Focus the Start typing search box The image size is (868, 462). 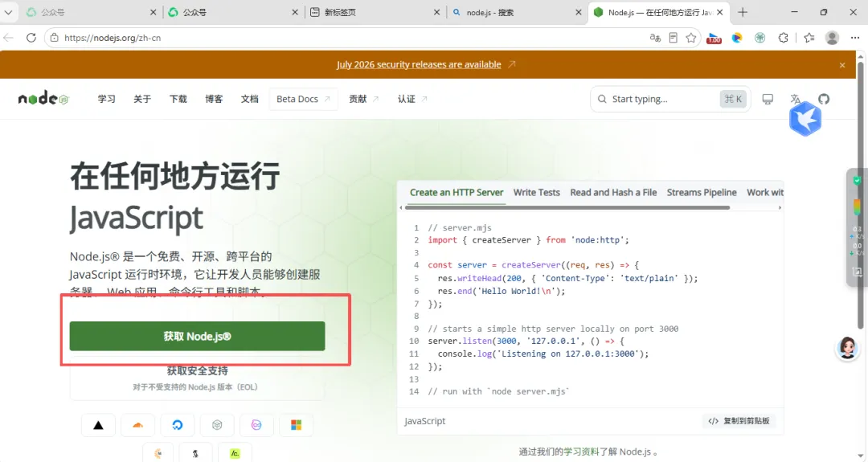pos(669,99)
